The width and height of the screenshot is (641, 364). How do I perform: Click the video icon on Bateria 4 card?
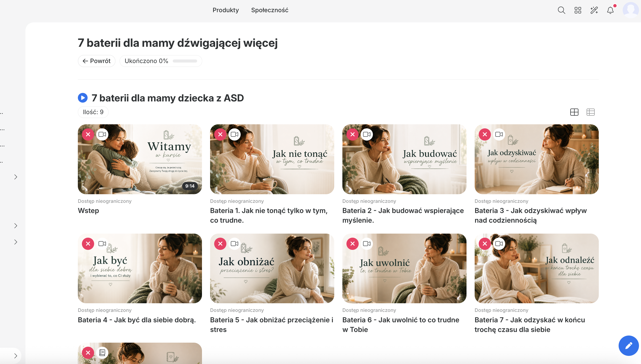[x=102, y=244]
